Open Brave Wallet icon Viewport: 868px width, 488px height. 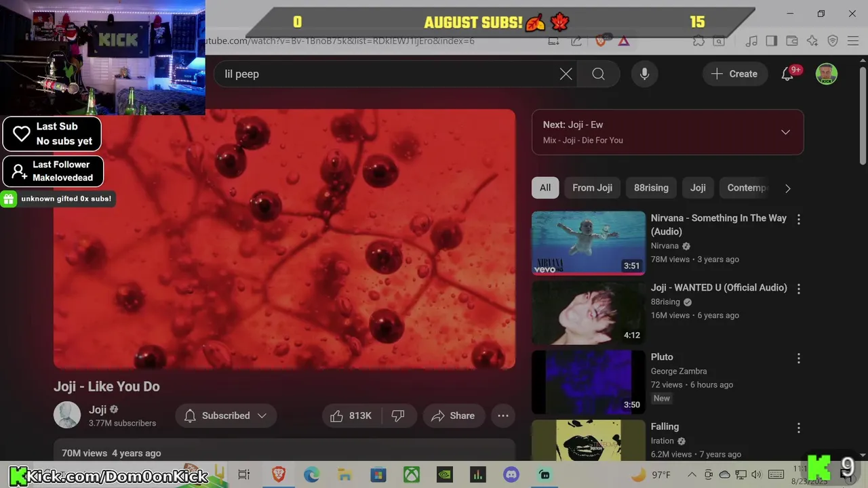pos(792,41)
